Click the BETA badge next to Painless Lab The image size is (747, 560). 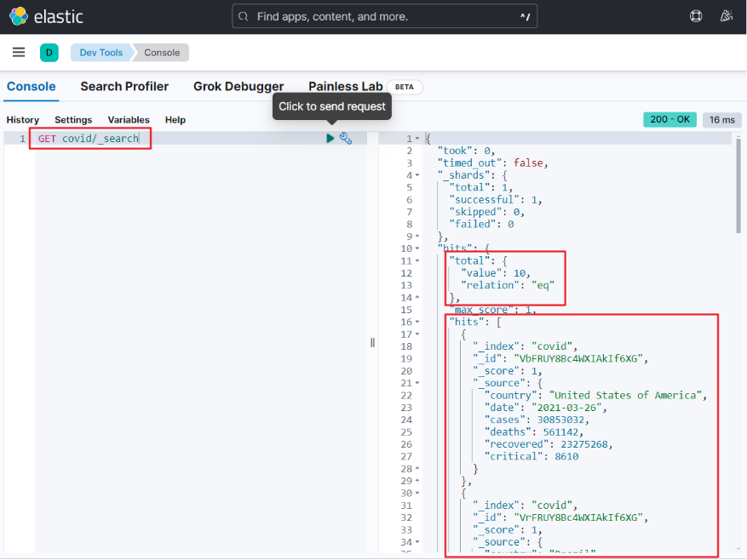click(x=404, y=87)
